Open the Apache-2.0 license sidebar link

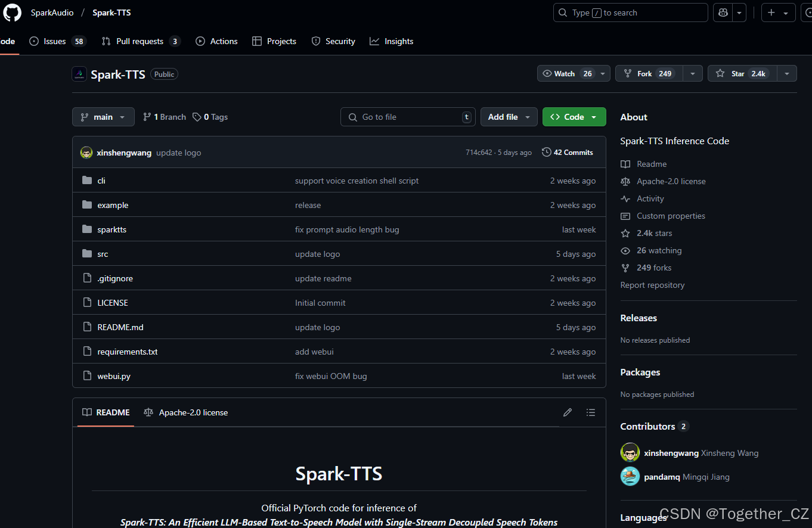coord(663,181)
